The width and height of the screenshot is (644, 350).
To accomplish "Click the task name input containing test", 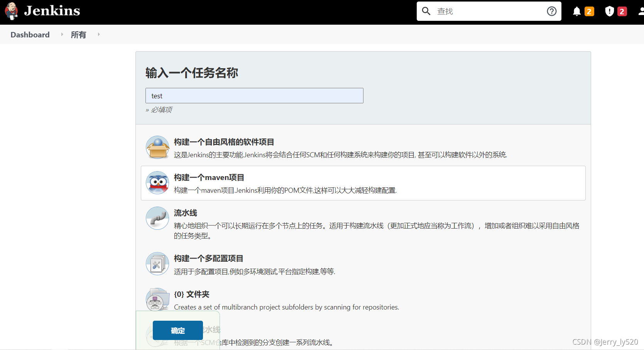I will tap(254, 96).
